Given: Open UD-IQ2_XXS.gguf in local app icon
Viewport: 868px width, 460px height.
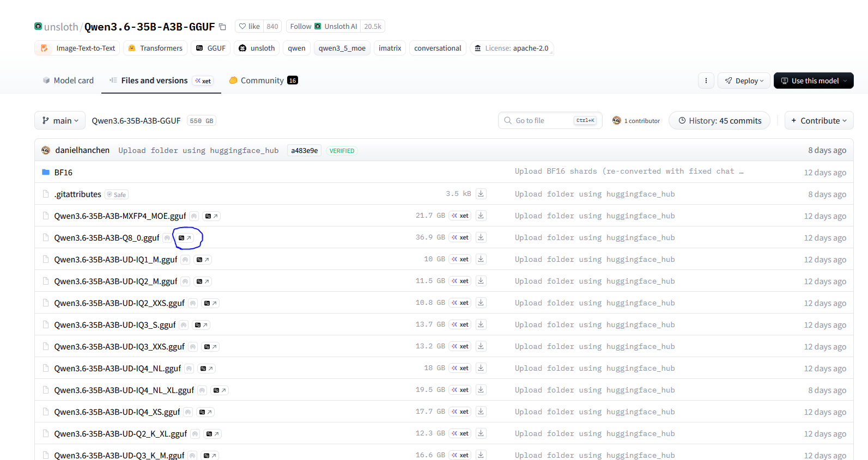Looking at the screenshot, I should (x=210, y=303).
